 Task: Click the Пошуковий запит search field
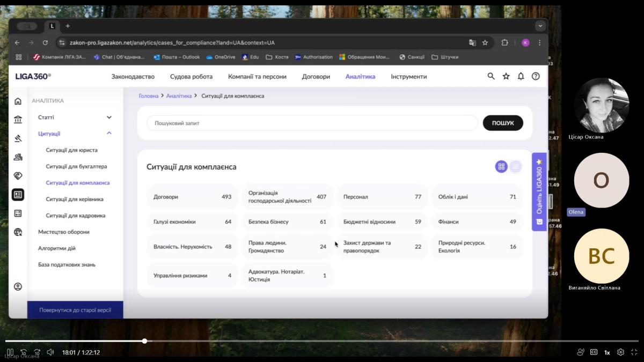click(x=311, y=123)
